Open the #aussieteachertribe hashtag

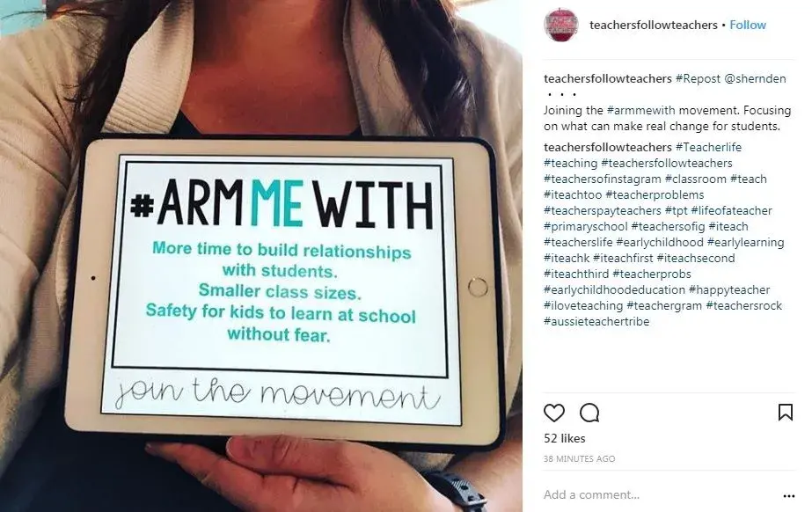click(x=596, y=321)
